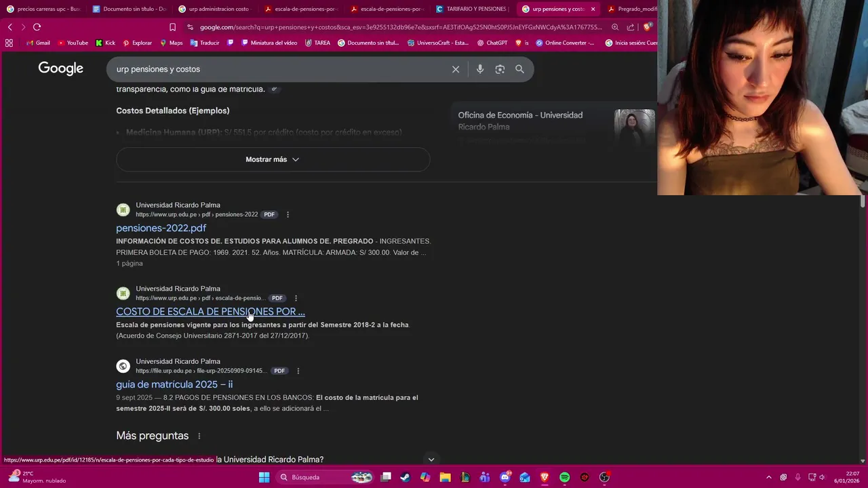868x488 pixels.
Task: Open the TAREA bookmark
Action: (x=317, y=43)
